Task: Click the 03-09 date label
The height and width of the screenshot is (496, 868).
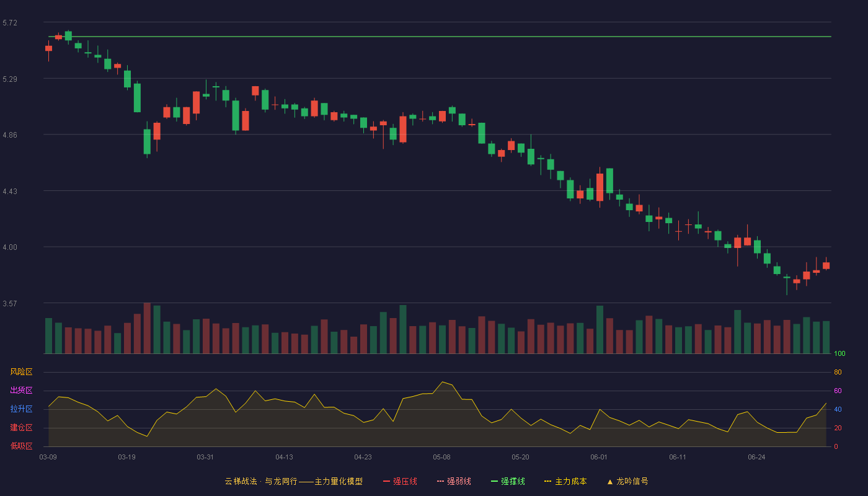Action: point(48,457)
